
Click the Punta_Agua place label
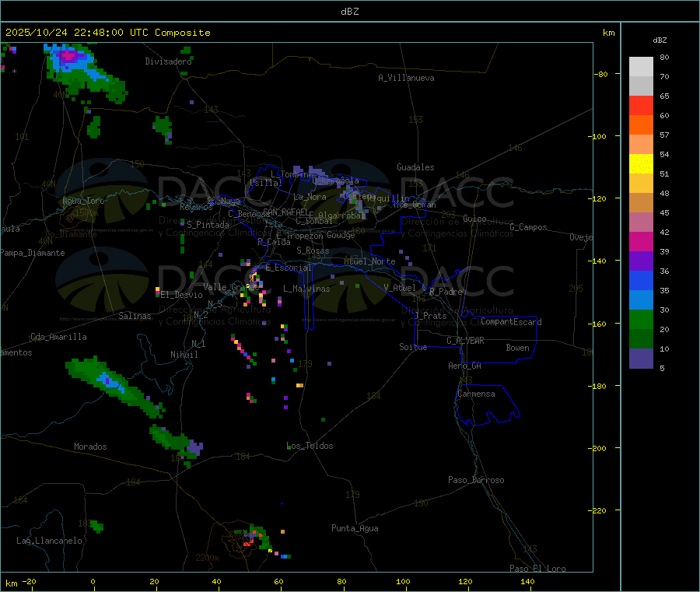click(355, 529)
